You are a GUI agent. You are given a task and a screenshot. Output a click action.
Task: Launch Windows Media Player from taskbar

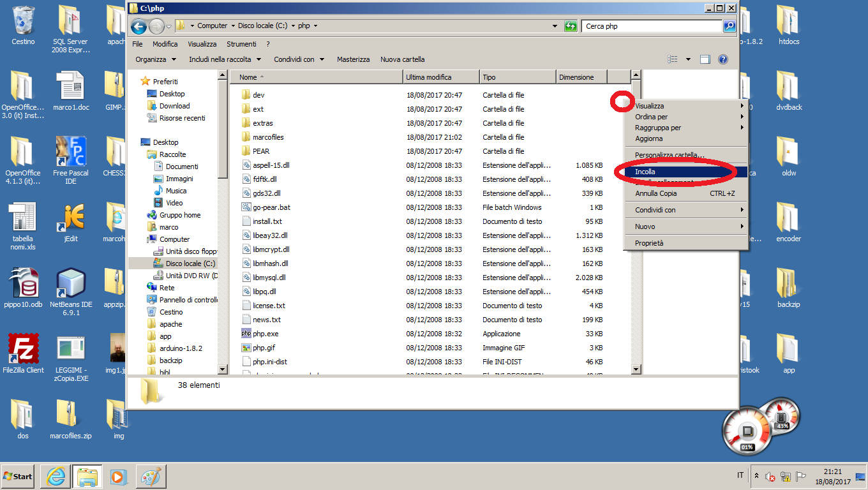pyautogui.click(x=118, y=476)
